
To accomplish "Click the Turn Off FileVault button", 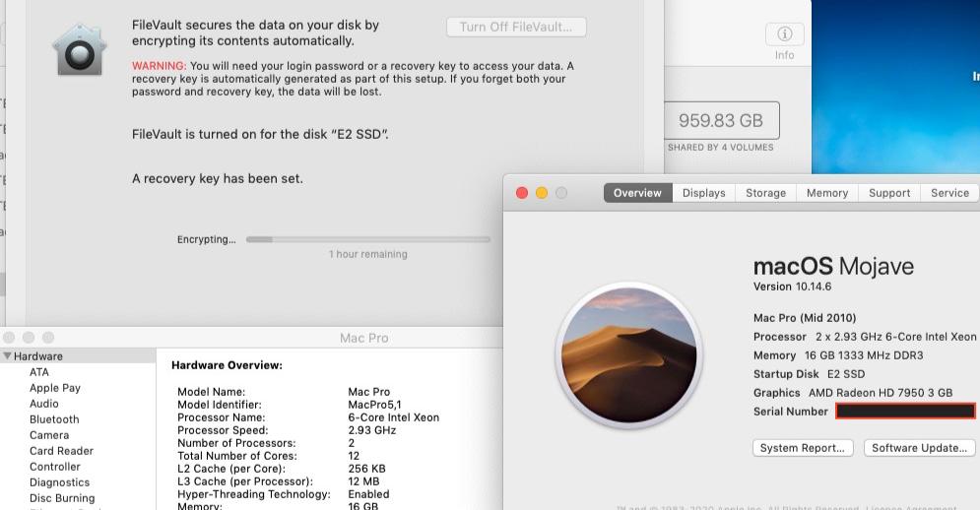I will tap(516, 27).
